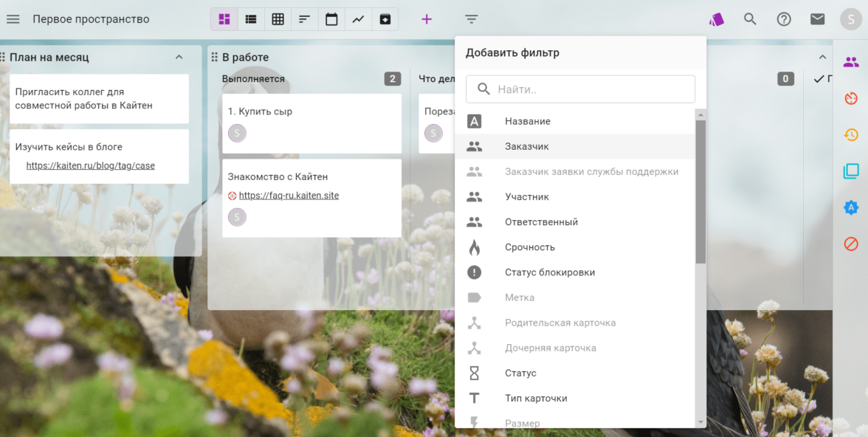Open user avatar S in header
Image resolution: width=868 pixels, height=437 pixels.
[x=850, y=19]
